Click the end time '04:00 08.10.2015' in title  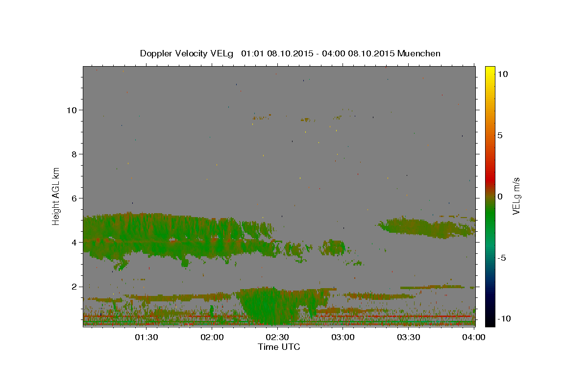coord(357,53)
